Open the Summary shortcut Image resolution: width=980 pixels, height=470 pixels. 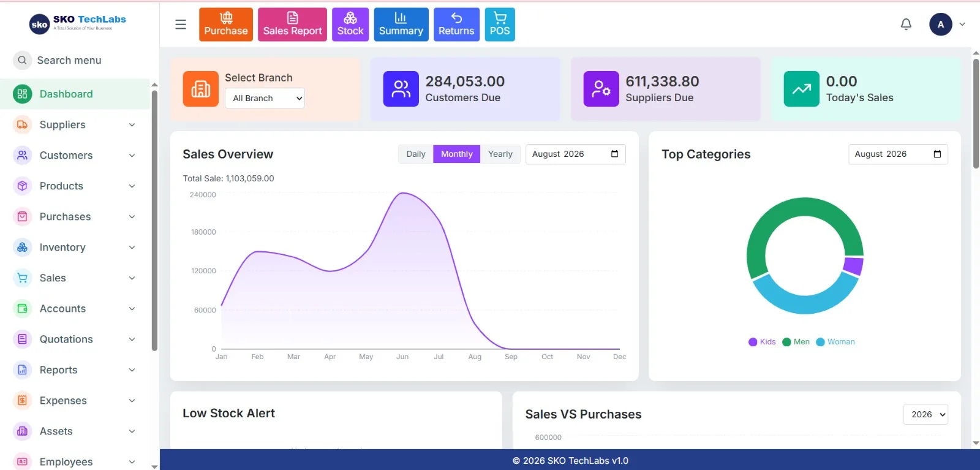click(401, 25)
